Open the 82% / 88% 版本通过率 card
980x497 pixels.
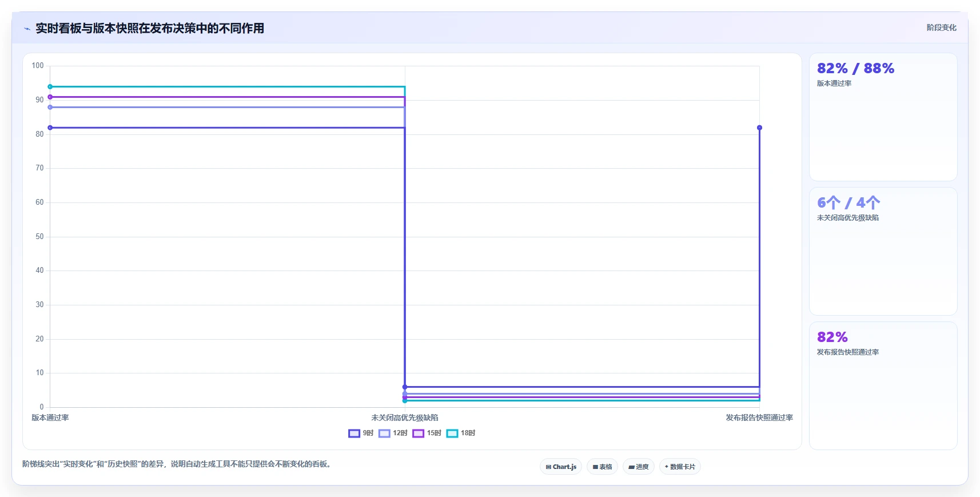[x=883, y=117]
